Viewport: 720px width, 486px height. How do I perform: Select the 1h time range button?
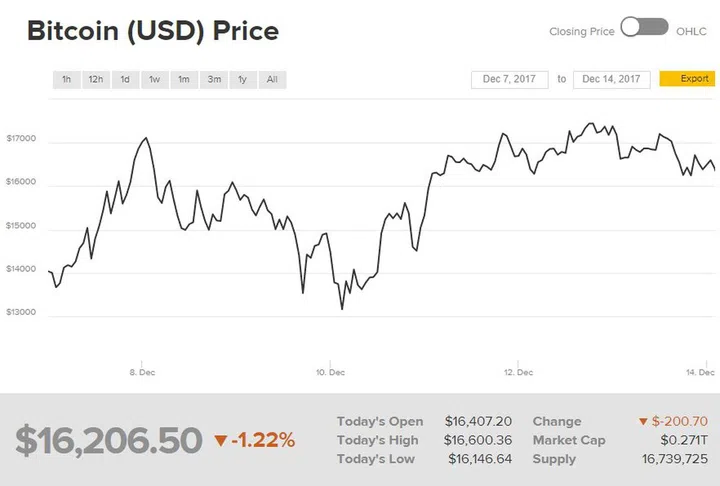tap(66, 80)
